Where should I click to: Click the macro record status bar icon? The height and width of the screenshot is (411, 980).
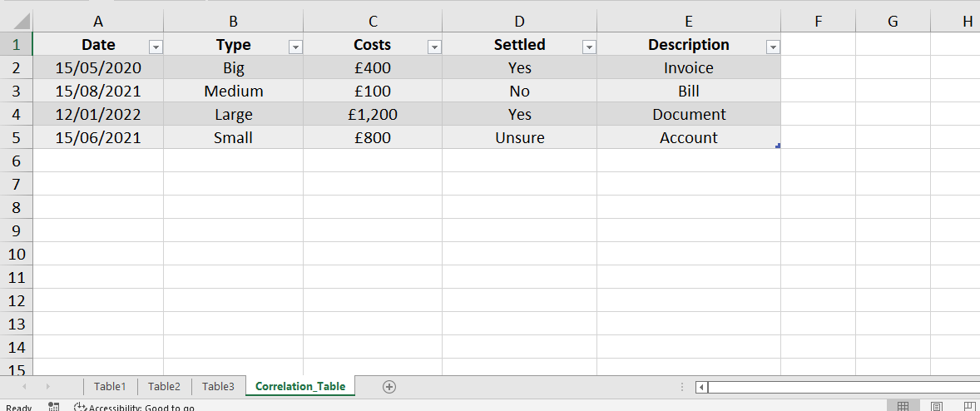pos(54,407)
